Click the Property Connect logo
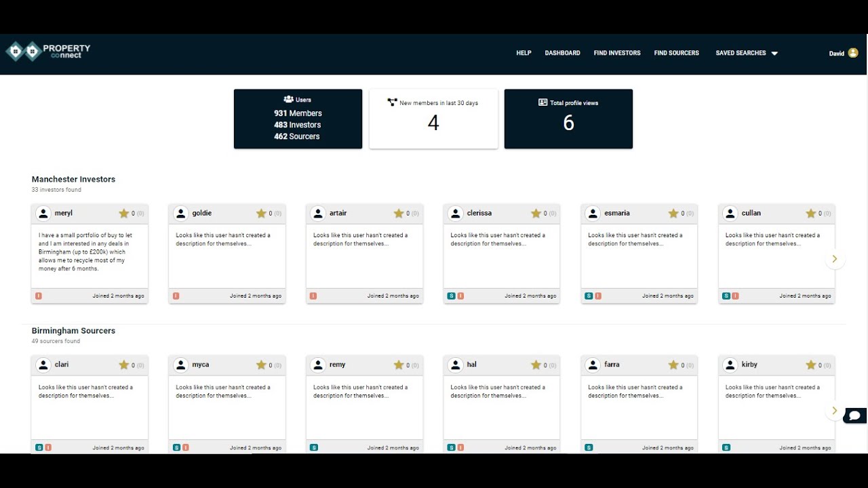 [x=48, y=51]
